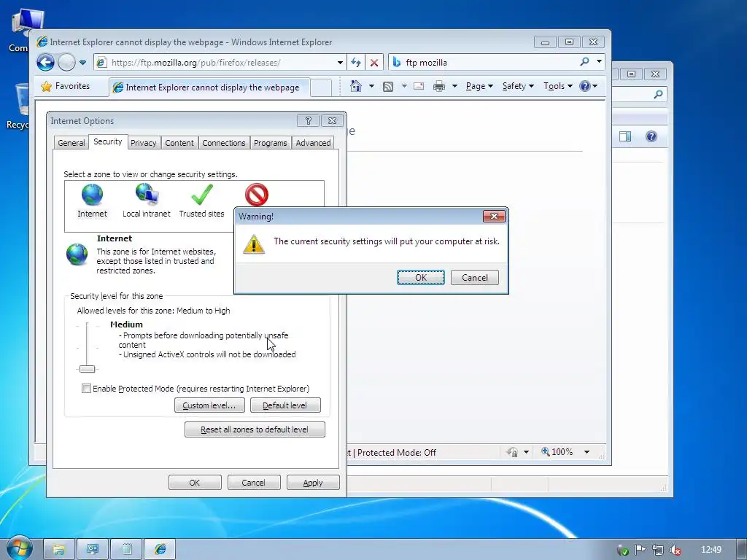Expand the Print dropdown arrow
The width and height of the screenshot is (747, 560).
click(454, 86)
